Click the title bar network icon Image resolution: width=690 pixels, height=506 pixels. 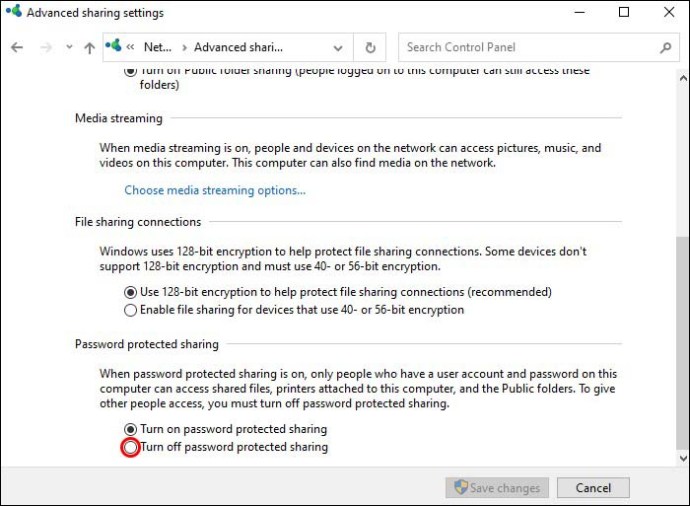(12, 13)
